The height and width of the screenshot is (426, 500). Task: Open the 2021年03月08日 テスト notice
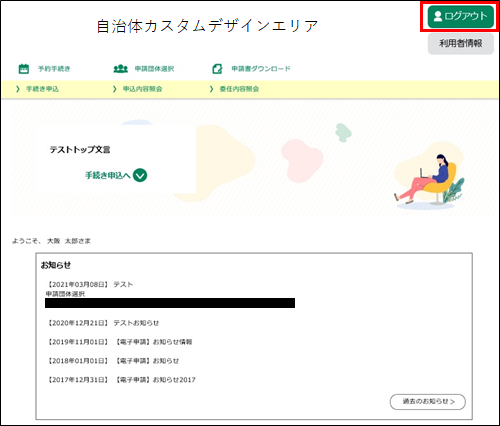click(90, 285)
